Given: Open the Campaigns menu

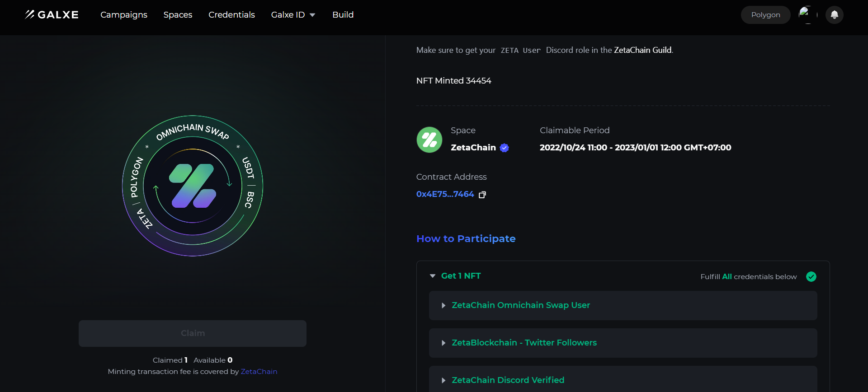Looking at the screenshot, I should coord(124,15).
